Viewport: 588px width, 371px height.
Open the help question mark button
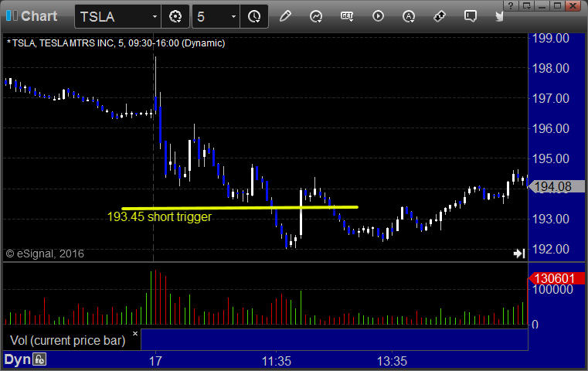pyautogui.click(x=511, y=6)
